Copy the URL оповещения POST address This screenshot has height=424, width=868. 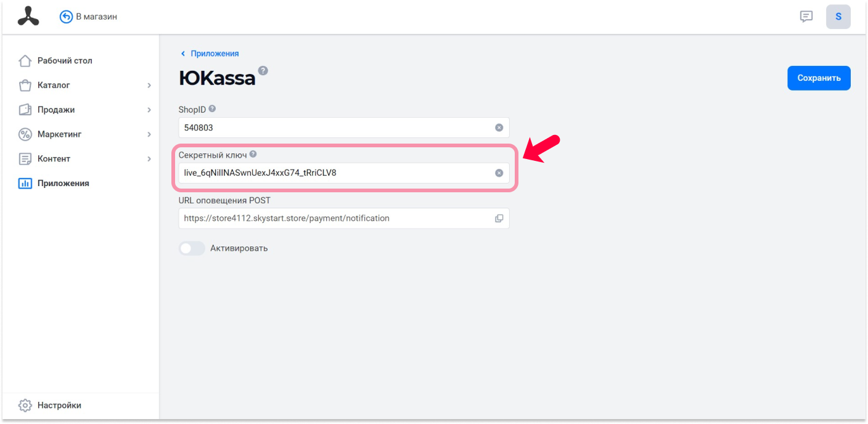(499, 218)
